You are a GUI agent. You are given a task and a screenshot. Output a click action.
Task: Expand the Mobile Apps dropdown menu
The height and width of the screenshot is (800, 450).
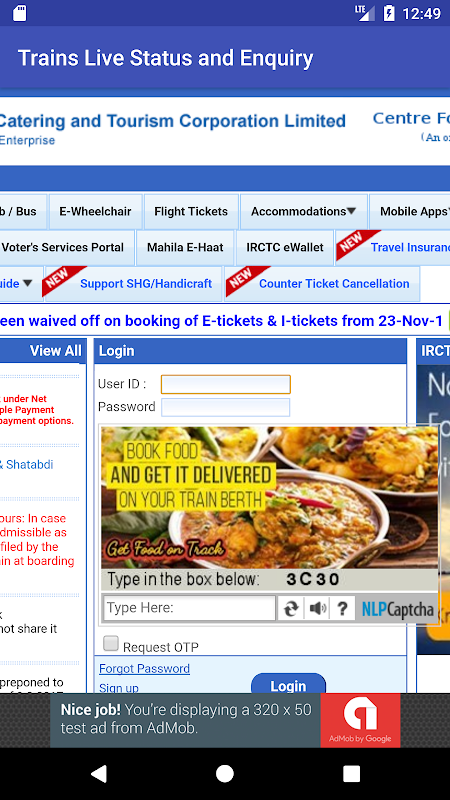click(x=411, y=211)
